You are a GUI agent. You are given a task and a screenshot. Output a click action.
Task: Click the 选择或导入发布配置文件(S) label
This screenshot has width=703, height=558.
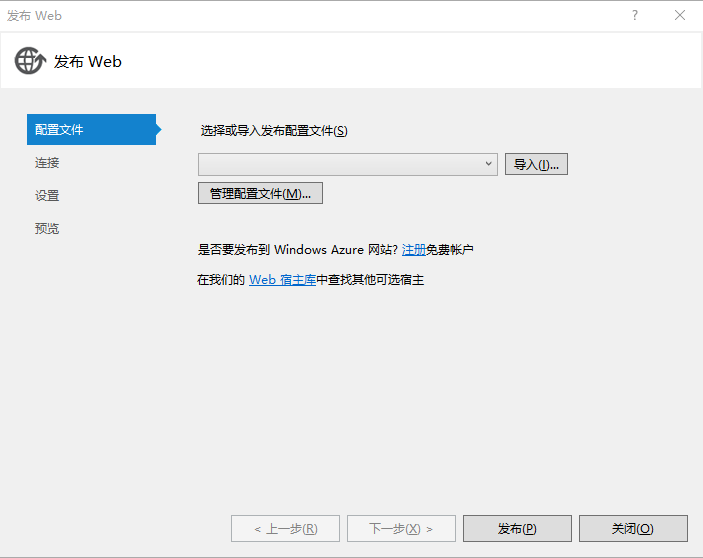click(274, 131)
